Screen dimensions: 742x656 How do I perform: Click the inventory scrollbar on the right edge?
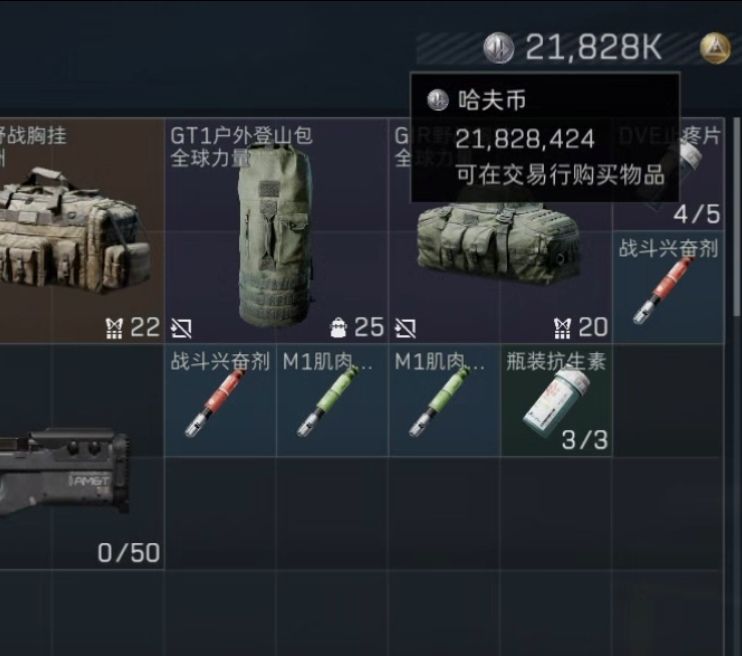pyautogui.click(x=736, y=217)
